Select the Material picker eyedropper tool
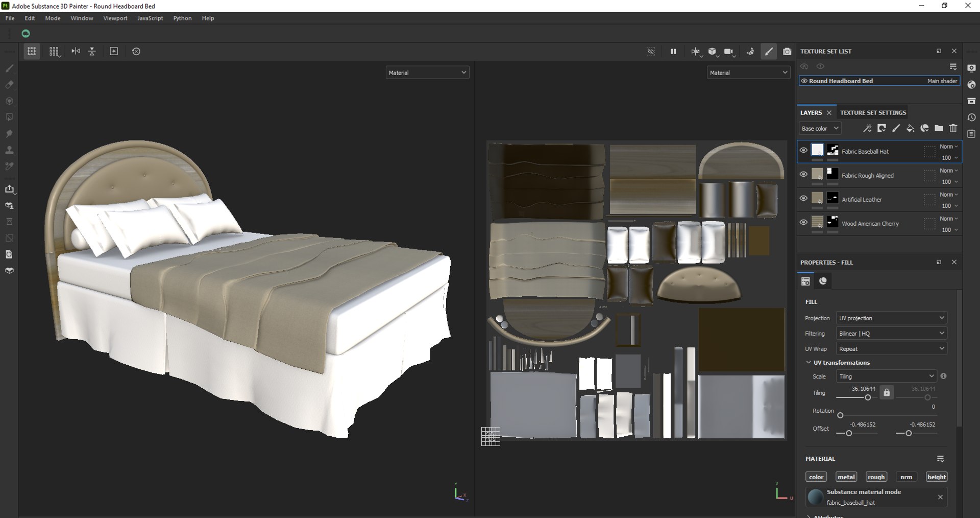Image resolution: width=980 pixels, height=518 pixels. tap(9, 167)
